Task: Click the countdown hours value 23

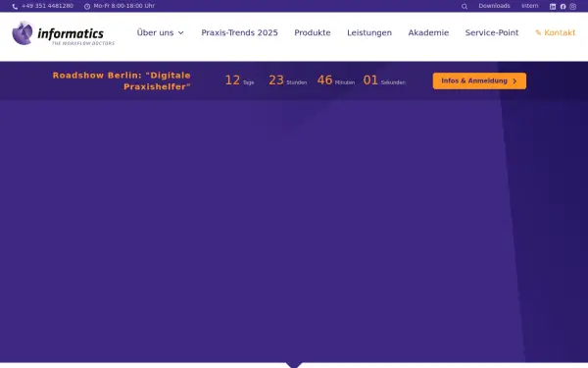Action: coord(276,80)
